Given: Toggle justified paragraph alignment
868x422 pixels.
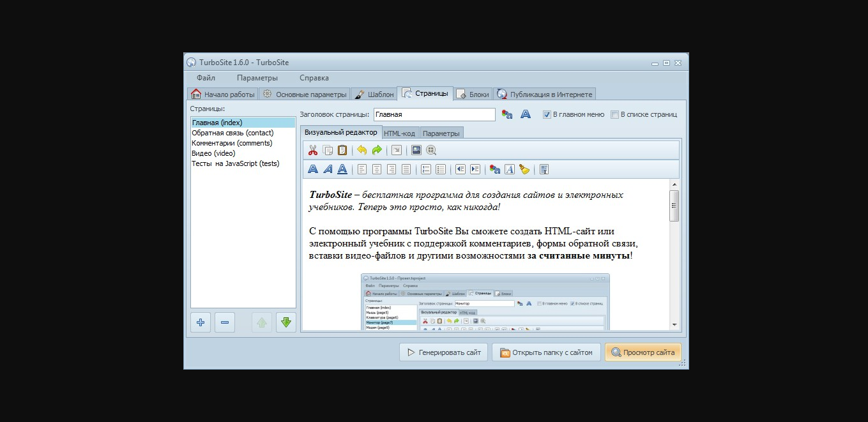Looking at the screenshot, I should pyautogui.click(x=407, y=169).
